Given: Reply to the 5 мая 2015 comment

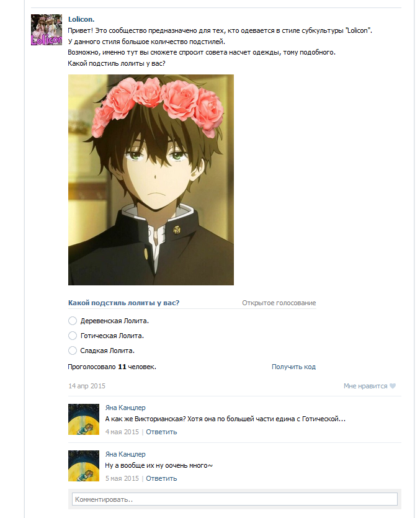Looking at the screenshot, I should 161,478.
